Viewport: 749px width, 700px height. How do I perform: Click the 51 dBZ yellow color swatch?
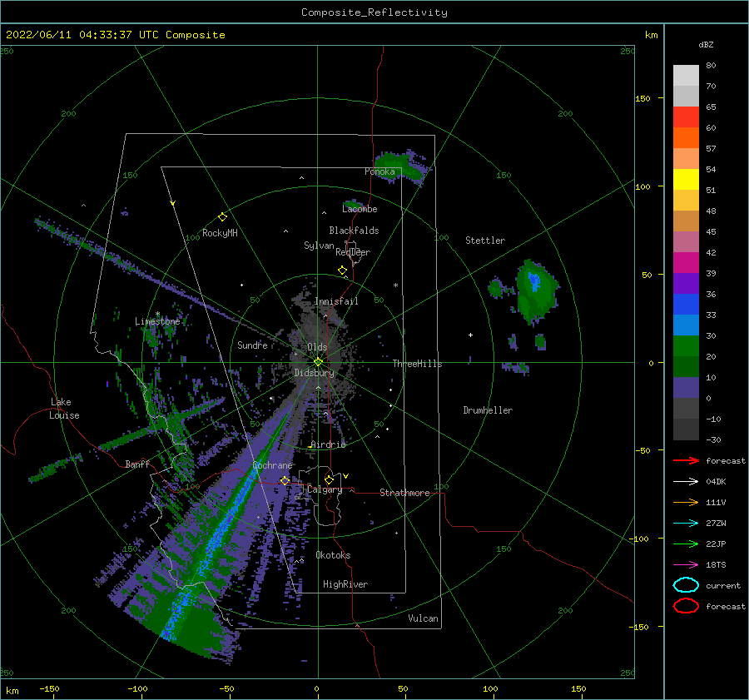pyautogui.click(x=686, y=179)
